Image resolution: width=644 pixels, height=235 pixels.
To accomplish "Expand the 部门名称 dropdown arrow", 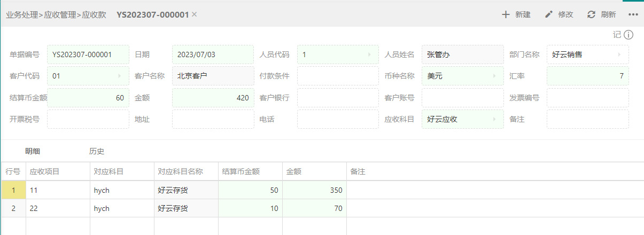I will click(x=619, y=54).
